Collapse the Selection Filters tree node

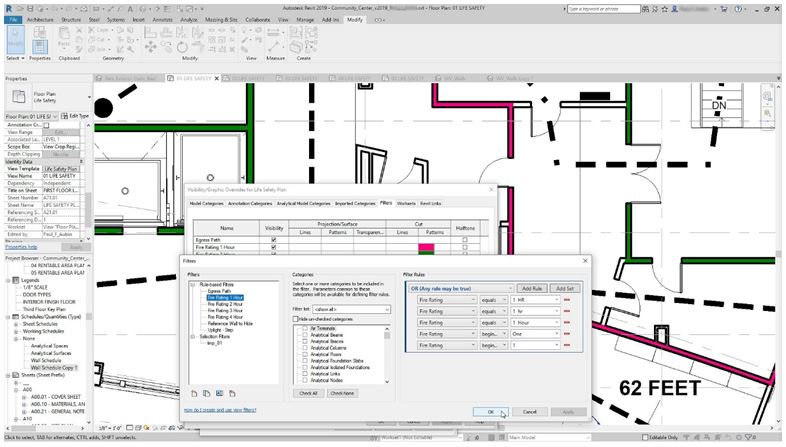[192, 337]
